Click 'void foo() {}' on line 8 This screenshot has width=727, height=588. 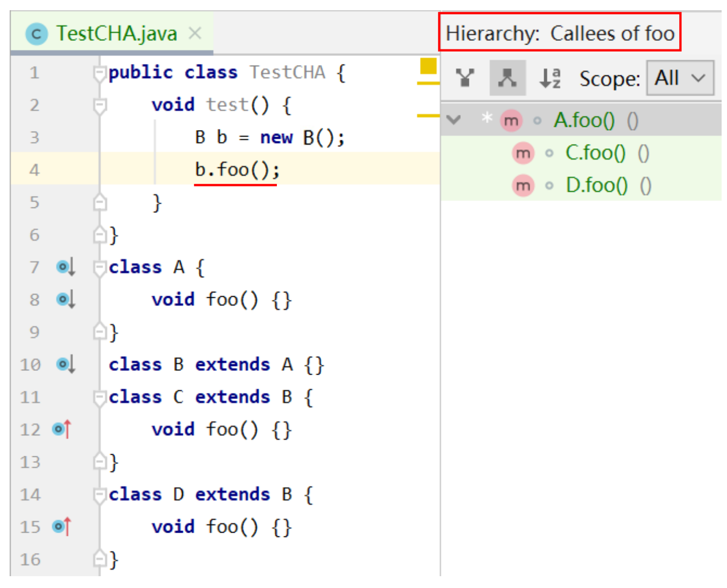point(222,299)
